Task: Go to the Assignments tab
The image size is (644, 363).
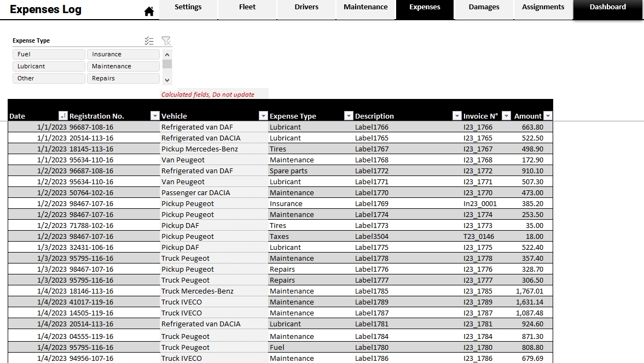Action: 543,9
